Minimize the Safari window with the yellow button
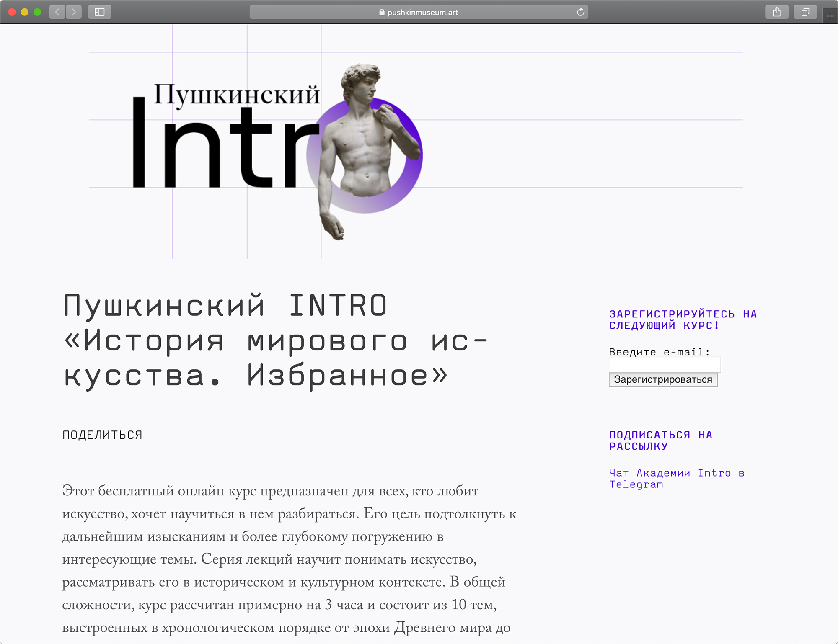Image resolution: width=838 pixels, height=644 pixels. click(25, 12)
